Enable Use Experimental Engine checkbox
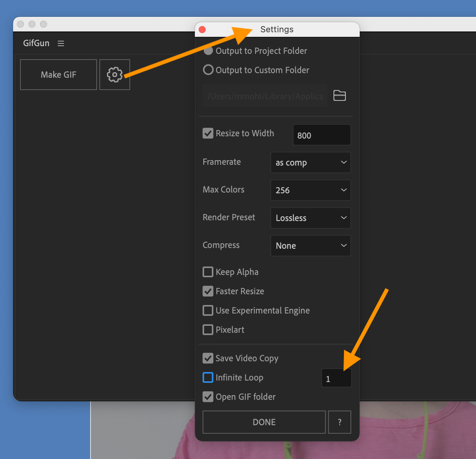The width and height of the screenshot is (476, 459). [x=208, y=310]
